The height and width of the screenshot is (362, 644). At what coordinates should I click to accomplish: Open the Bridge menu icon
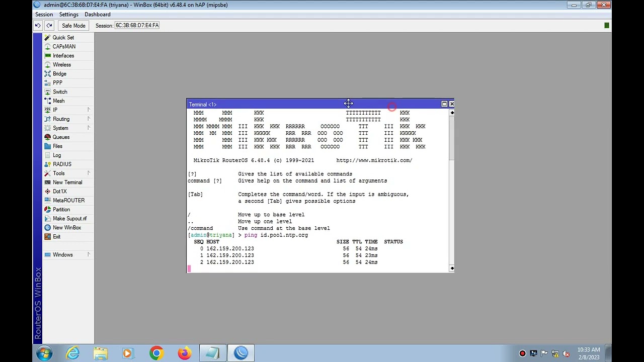47,74
